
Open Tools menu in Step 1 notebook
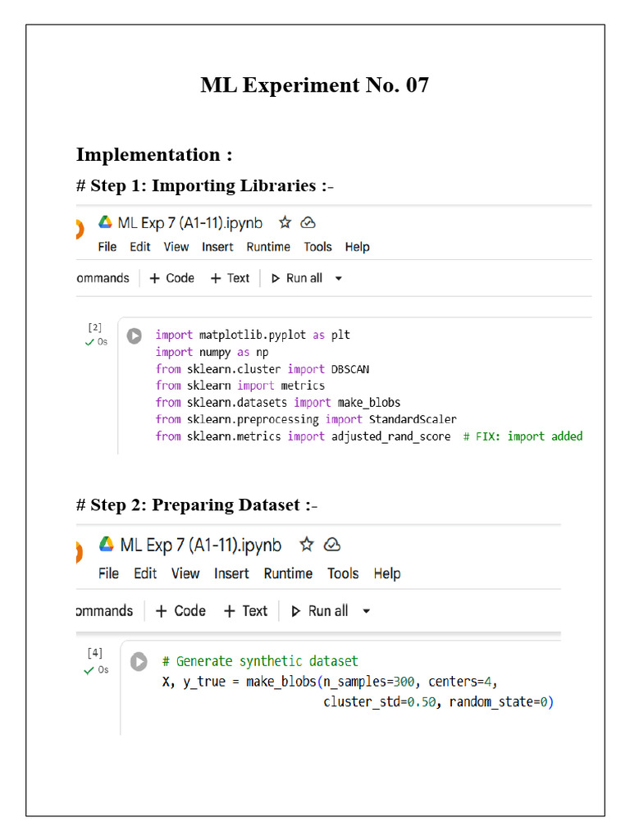(x=317, y=247)
